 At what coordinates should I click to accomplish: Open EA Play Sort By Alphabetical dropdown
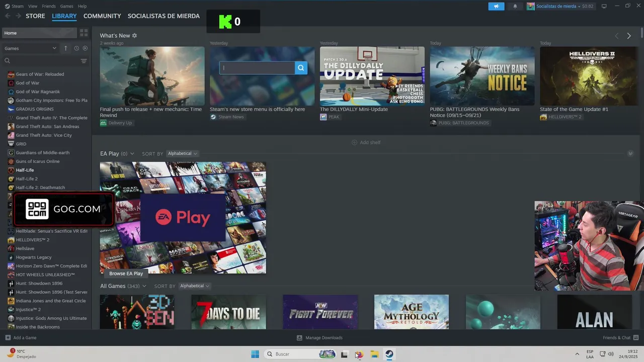[182, 153]
